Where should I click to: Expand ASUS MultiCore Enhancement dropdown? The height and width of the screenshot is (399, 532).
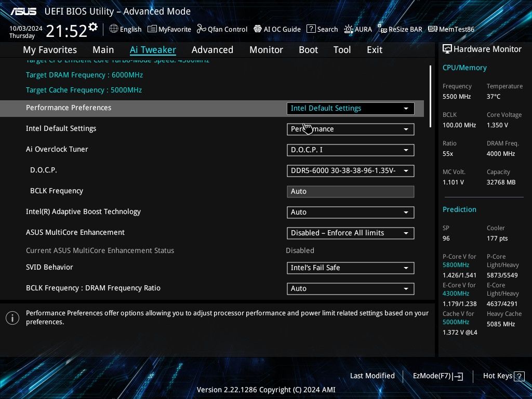[x=351, y=233]
